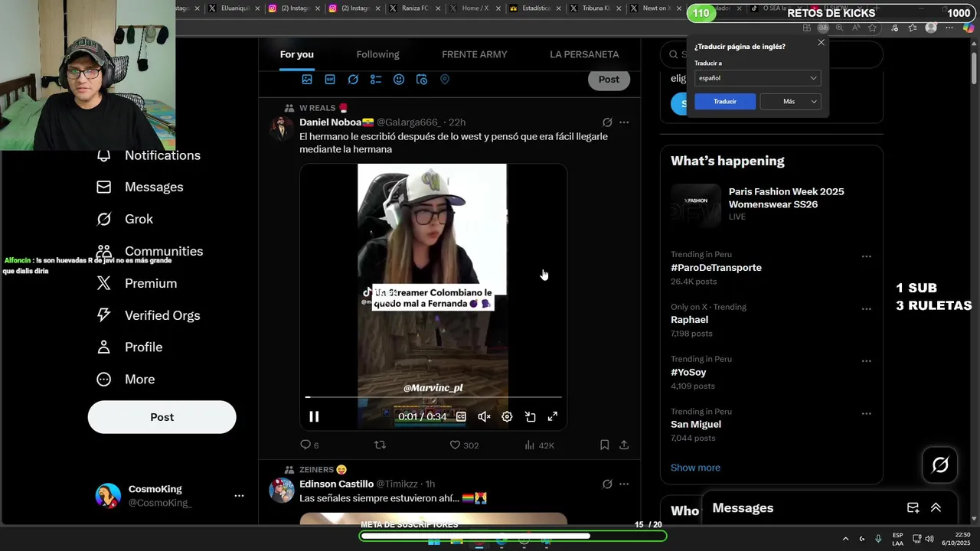Screen dimensions: 980x551
Task: Repost Daniel Noboa's post
Action: (380, 445)
